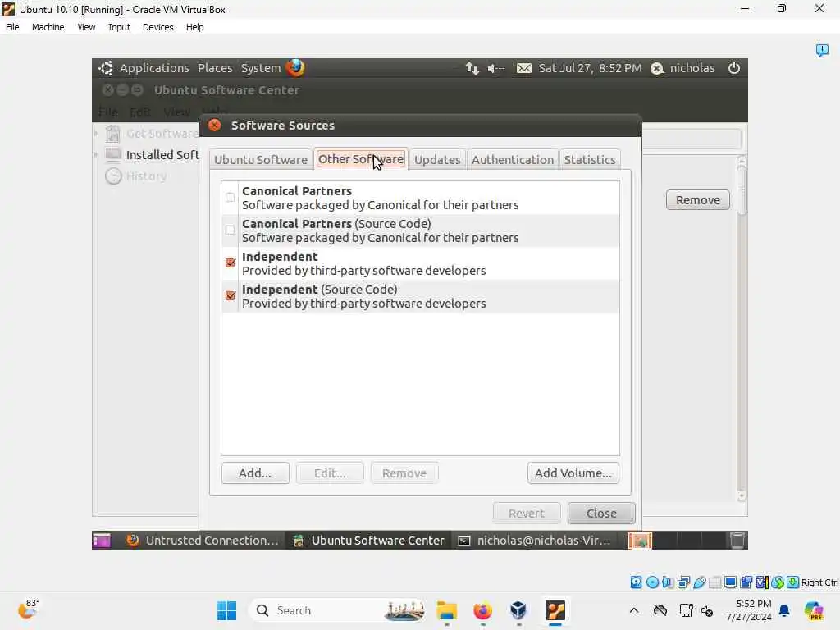Image resolution: width=840 pixels, height=630 pixels.
Task: Open the network indicator in the Ubuntu panel
Action: pyautogui.click(x=472, y=68)
